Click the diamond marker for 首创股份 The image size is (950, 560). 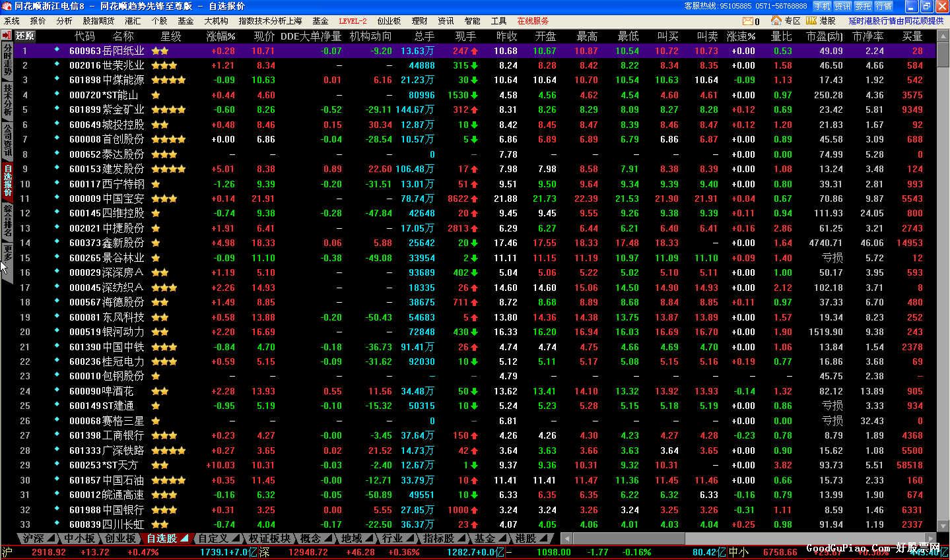[x=57, y=139]
